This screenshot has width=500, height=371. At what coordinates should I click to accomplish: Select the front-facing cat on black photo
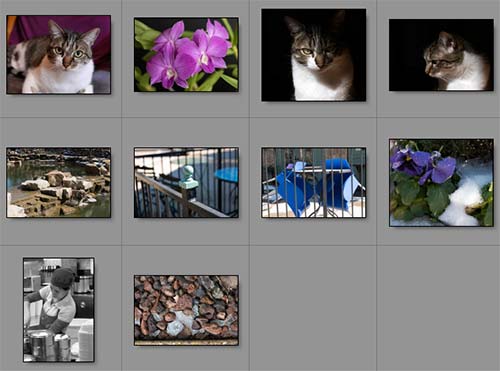click(314, 55)
